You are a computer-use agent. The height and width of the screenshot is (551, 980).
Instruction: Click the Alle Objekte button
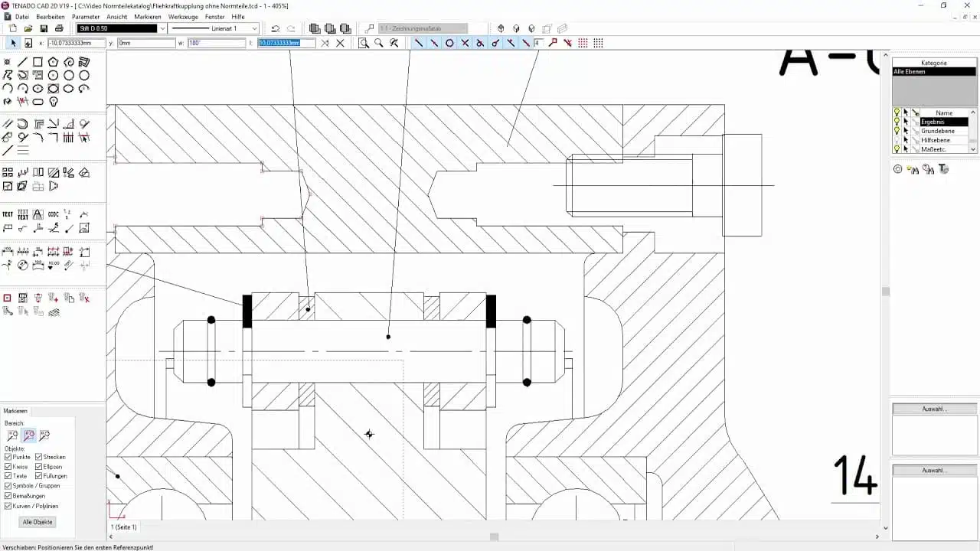click(38, 522)
